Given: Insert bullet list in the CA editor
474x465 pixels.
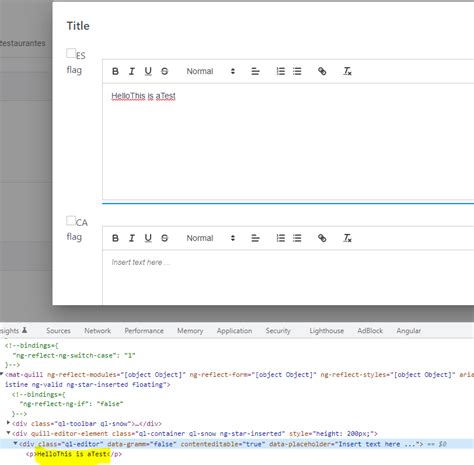Looking at the screenshot, I should pos(297,238).
